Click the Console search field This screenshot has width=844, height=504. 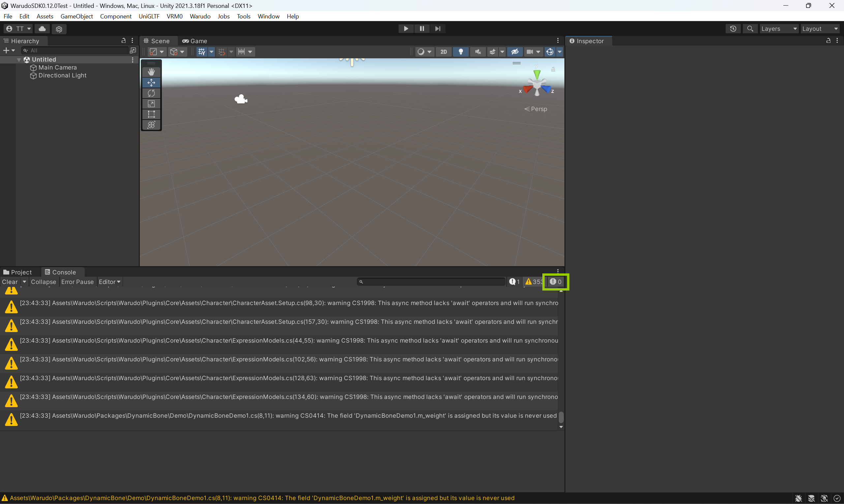432,282
